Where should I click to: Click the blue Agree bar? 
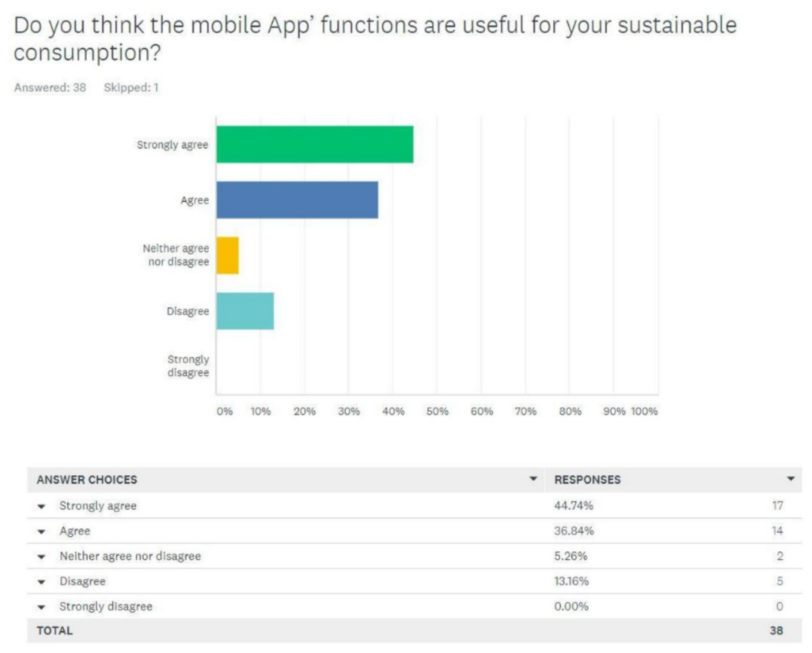pos(297,200)
